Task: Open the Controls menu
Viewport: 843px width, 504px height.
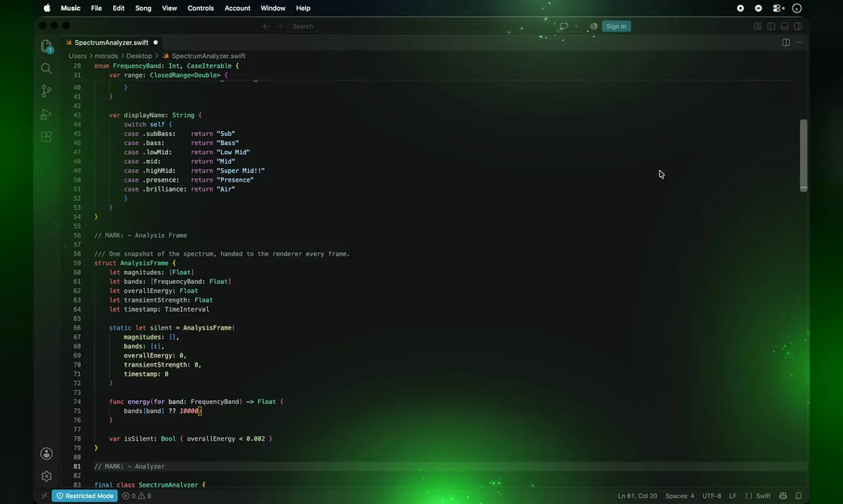Action: [x=201, y=8]
